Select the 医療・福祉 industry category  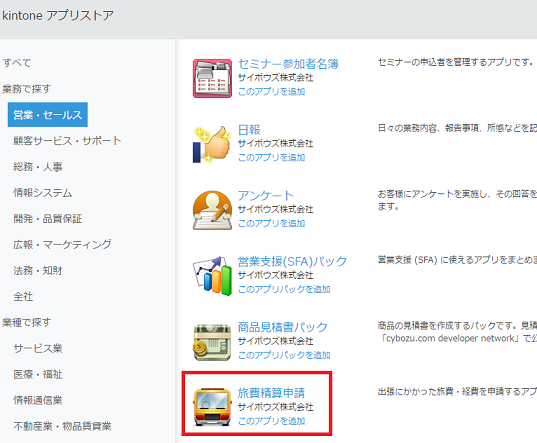tap(38, 374)
